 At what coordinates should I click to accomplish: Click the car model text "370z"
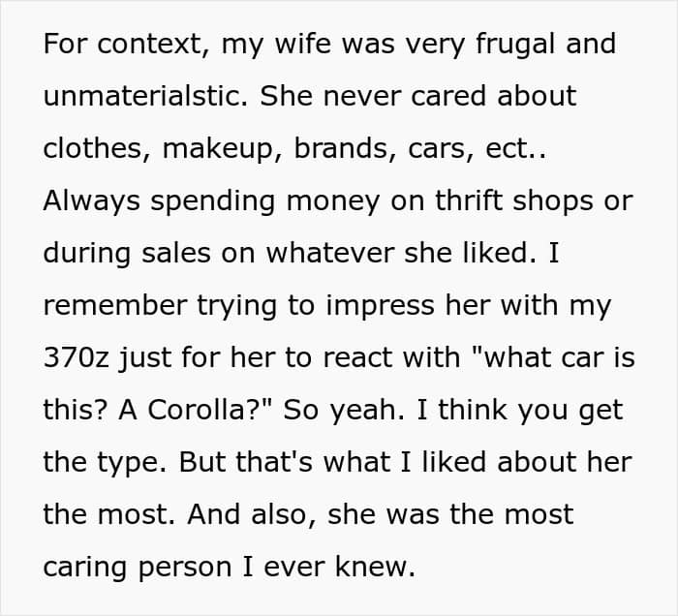(x=77, y=358)
